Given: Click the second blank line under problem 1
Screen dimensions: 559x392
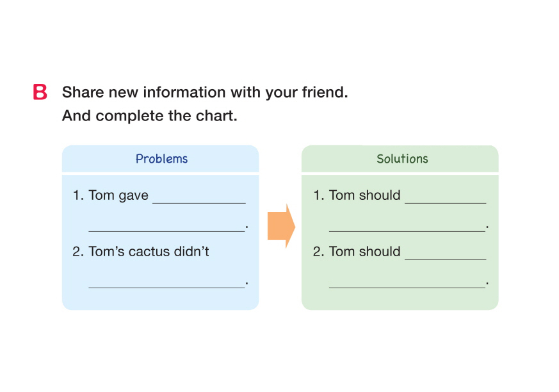Looking at the screenshot, I should pos(166,226).
